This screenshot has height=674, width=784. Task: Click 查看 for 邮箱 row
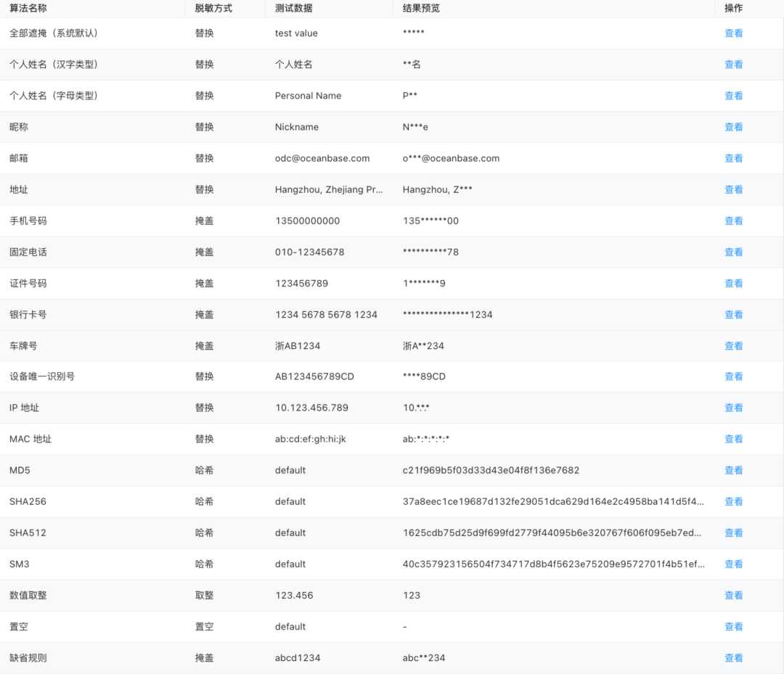(x=733, y=158)
